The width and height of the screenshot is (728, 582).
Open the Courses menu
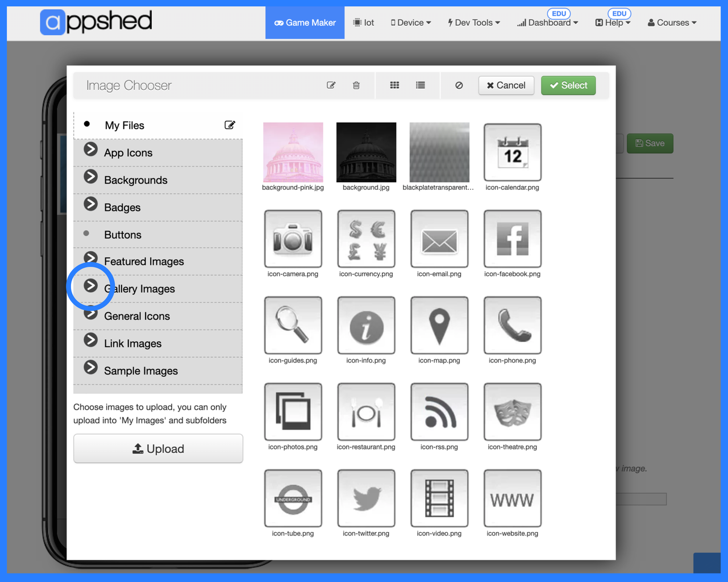(x=671, y=23)
